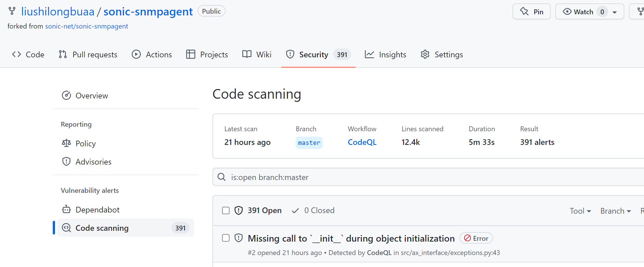
Task: Open the Missing call to __init__ alert title
Action: (x=351, y=238)
